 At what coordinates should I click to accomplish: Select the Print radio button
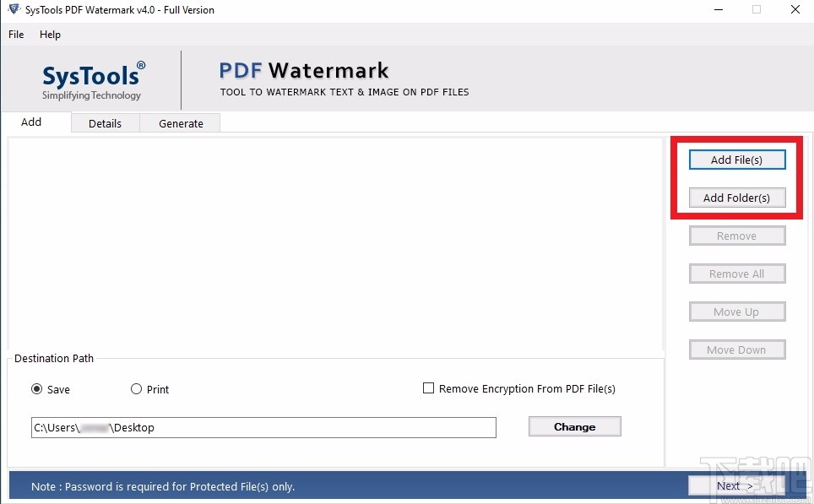pyautogui.click(x=136, y=389)
